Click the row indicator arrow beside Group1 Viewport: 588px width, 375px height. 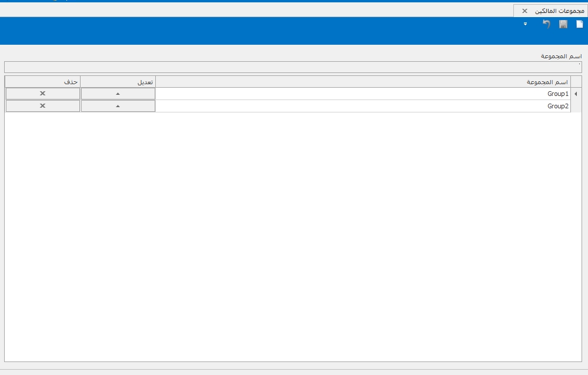(576, 94)
